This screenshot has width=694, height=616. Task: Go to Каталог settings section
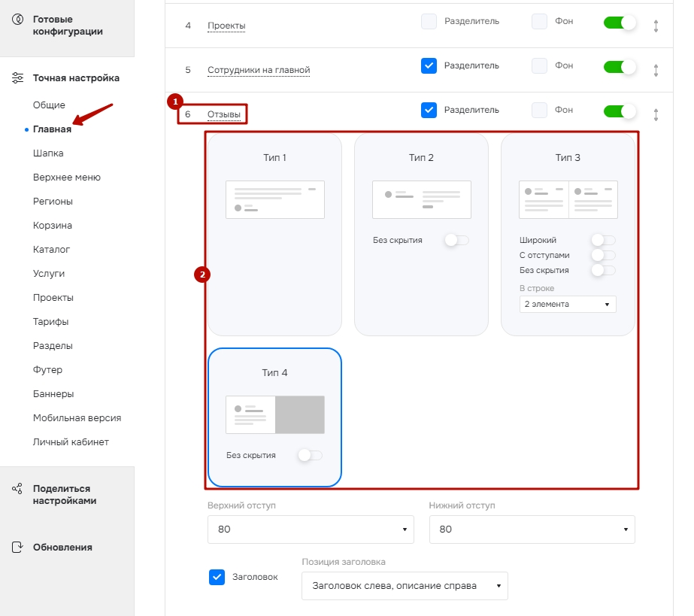click(51, 250)
